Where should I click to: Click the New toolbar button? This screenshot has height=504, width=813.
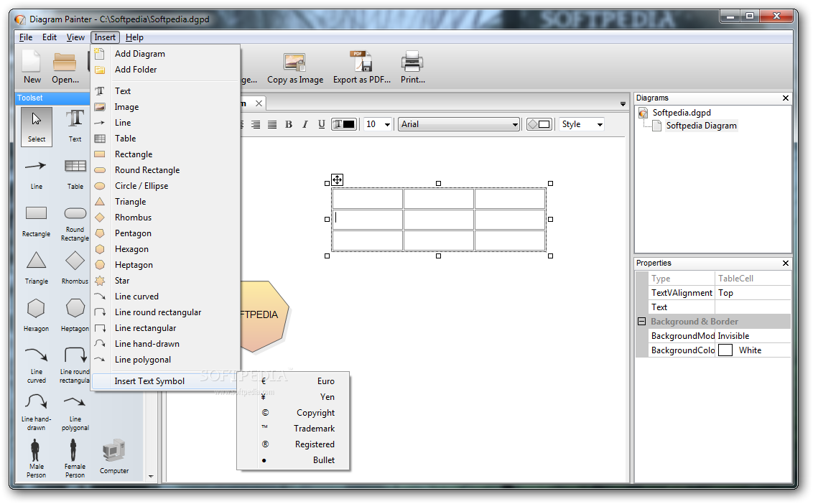(32, 67)
